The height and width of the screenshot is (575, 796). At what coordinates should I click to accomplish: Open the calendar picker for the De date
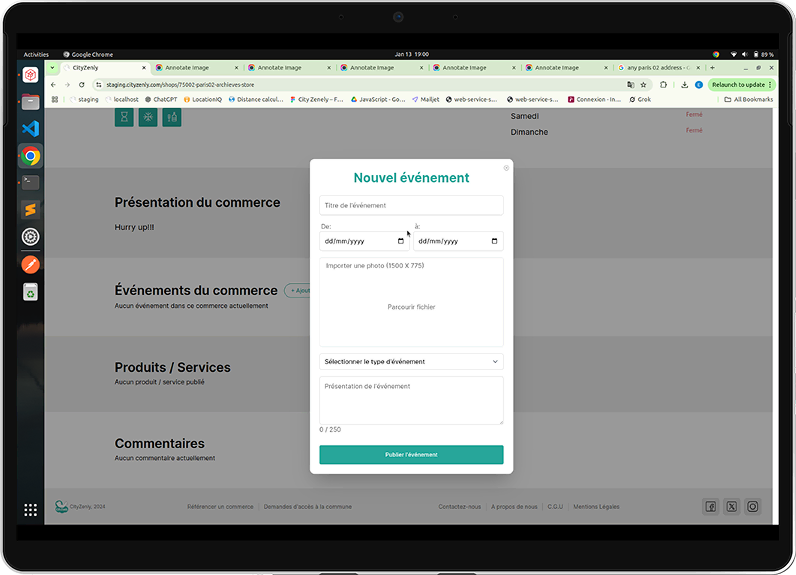401,241
